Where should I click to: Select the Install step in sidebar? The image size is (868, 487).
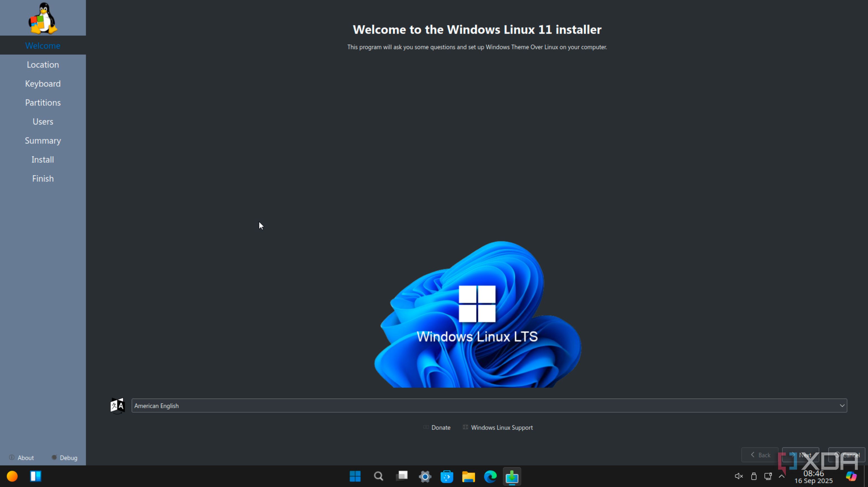[43, 160]
